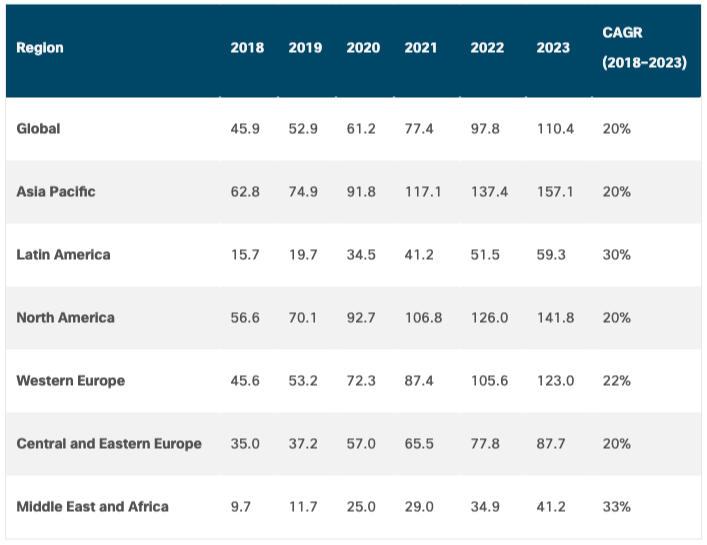The width and height of the screenshot is (707, 545).
Task: Click the Central and Eastern Europe label
Action: coord(109,444)
